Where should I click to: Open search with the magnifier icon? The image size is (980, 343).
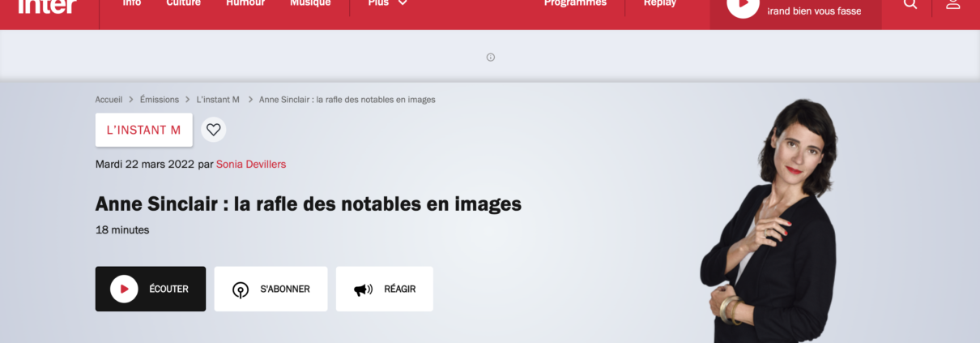pos(910,4)
